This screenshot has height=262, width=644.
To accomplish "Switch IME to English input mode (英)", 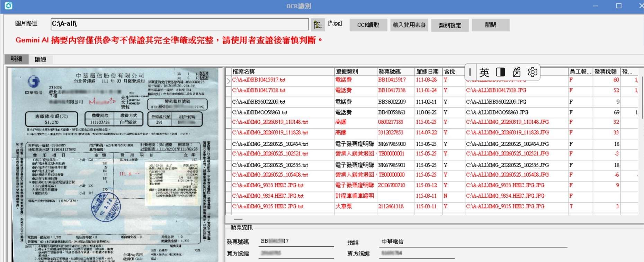I will pyautogui.click(x=484, y=72).
